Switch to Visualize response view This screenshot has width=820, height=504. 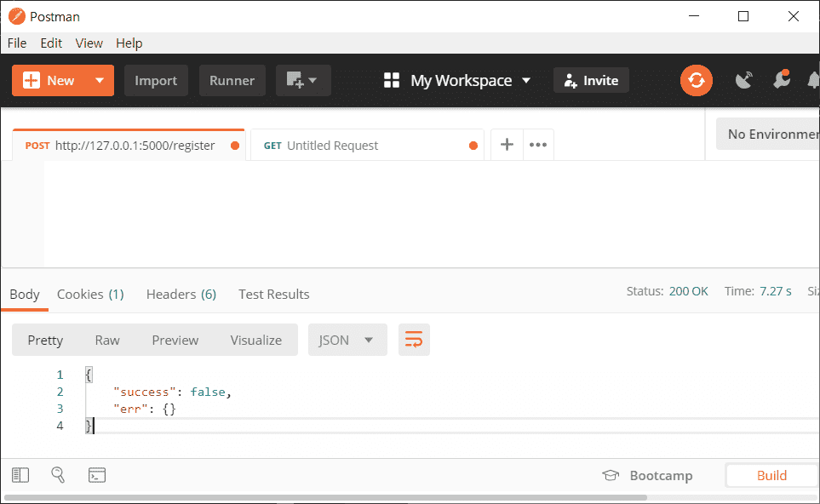click(x=256, y=340)
